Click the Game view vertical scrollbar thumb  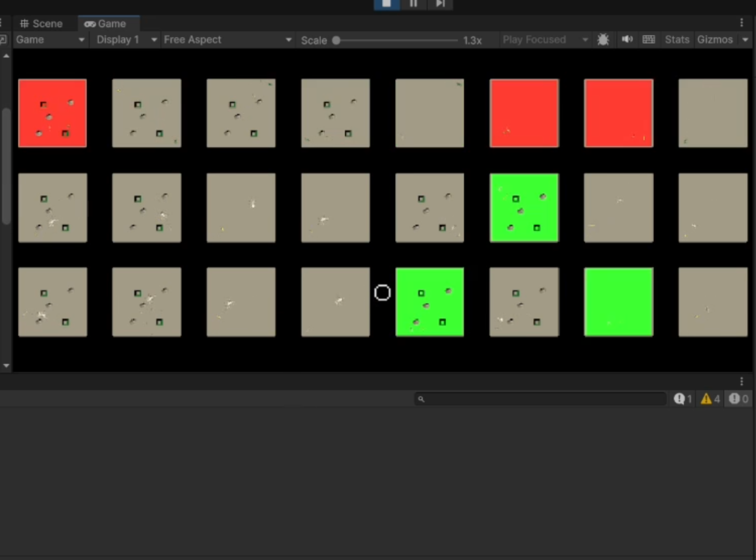click(x=6, y=166)
